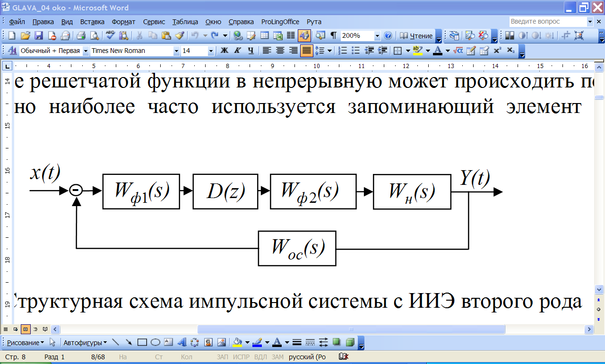Viewport: 605px width, 364px height.
Task: Select the Oval shape tool
Action: click(x=155, y=342)
